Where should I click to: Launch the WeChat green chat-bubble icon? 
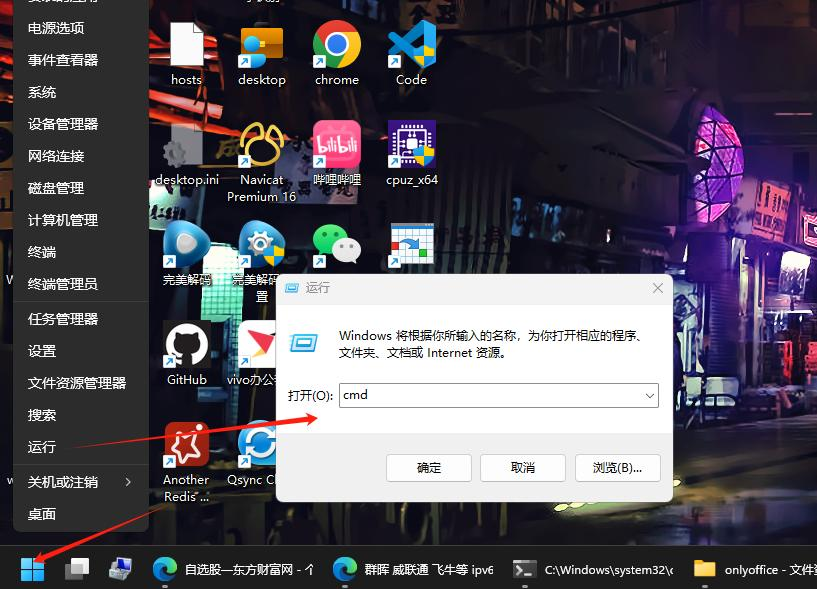pyautogui.click(x=337, y=244)
